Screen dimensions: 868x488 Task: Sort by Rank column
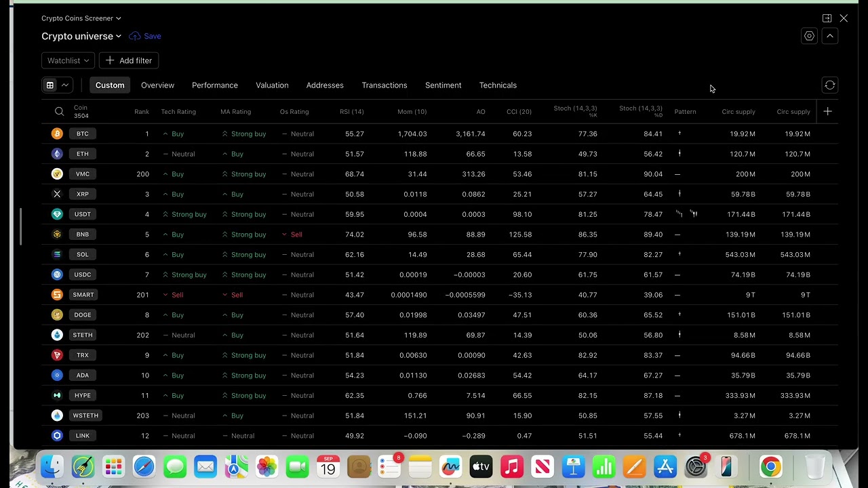142,112
